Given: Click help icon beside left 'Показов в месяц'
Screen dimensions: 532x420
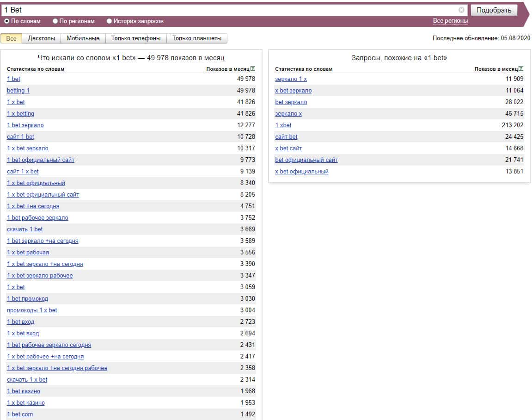Looking at the screenshot, I should (253, 69).
